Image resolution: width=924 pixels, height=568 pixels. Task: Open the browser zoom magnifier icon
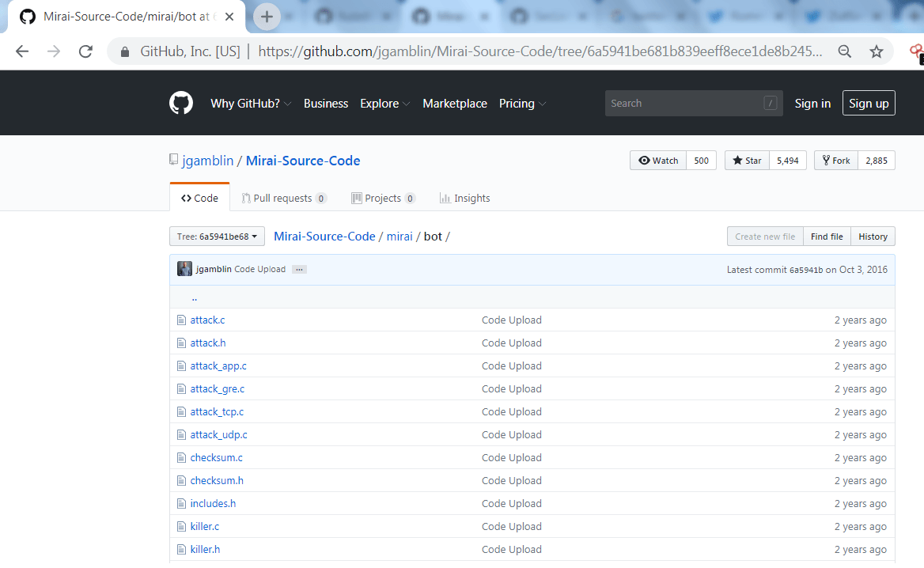[844, 52]
